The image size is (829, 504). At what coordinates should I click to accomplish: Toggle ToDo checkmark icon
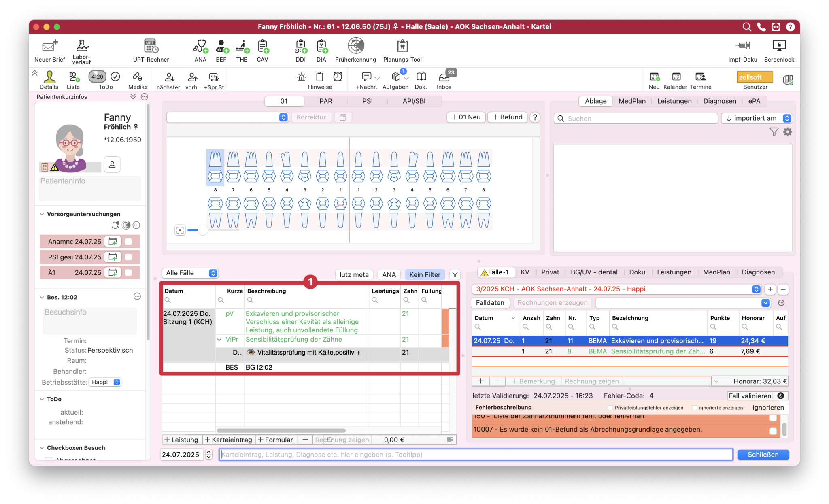pos(115,77)
